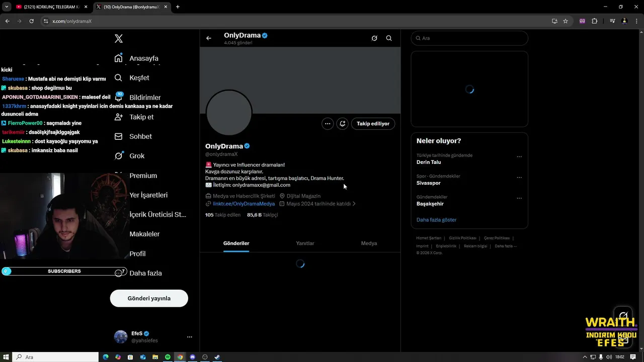Click the x.com/onlydramaX address bar

coord(297,21)
